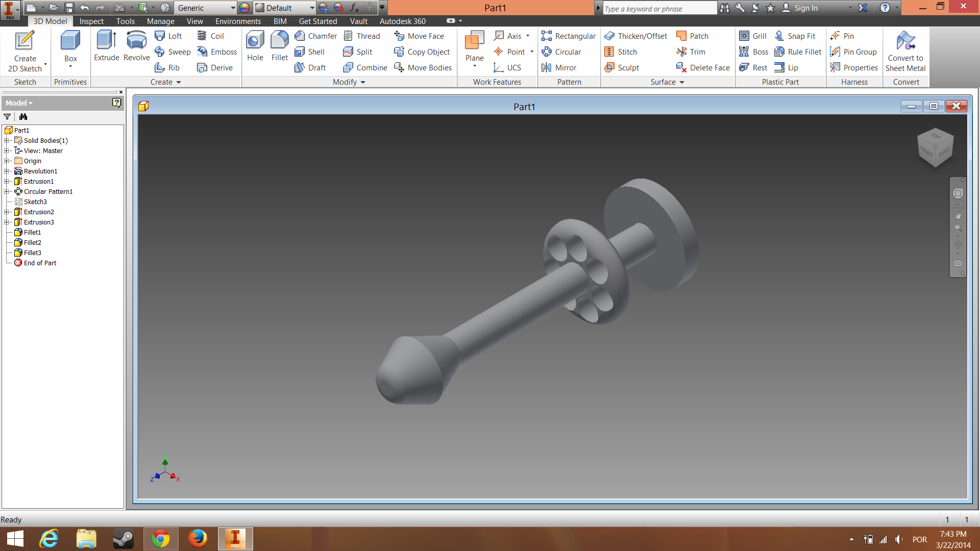980x551 pixels.
Task: Click the Sign In button
Action: pyautogui.click(x=805, y=8)
